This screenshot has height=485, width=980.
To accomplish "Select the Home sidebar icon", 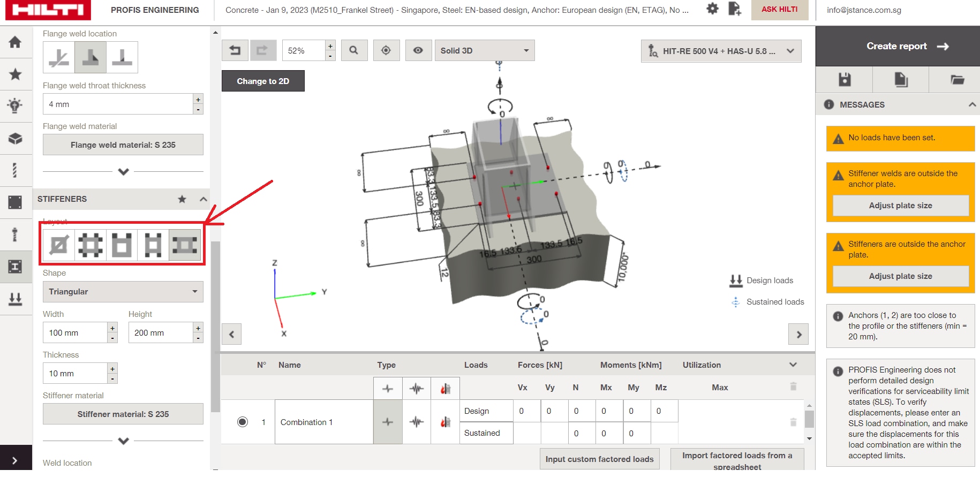I will tap(16, 42).
